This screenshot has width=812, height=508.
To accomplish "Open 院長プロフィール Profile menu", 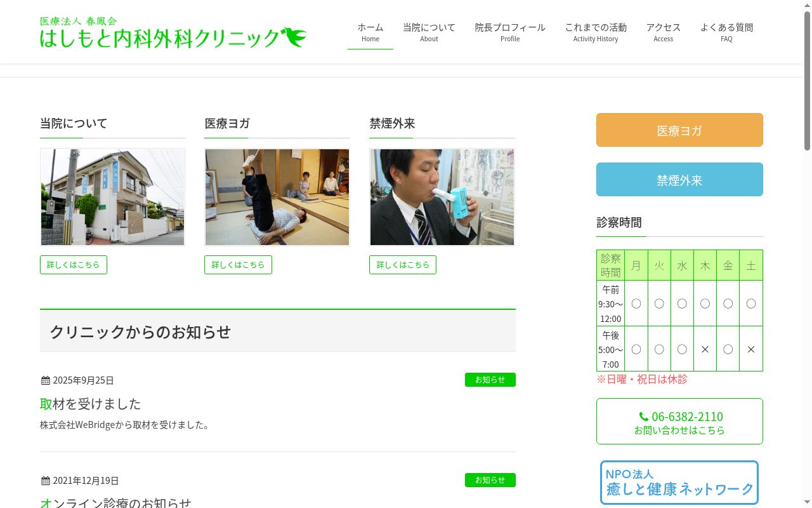I will tap(510, 32).
